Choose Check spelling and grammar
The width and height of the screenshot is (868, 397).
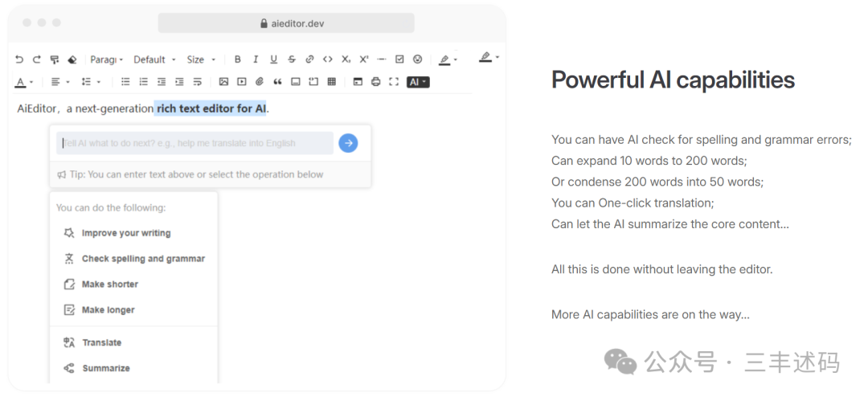click(x=134, y=259)
